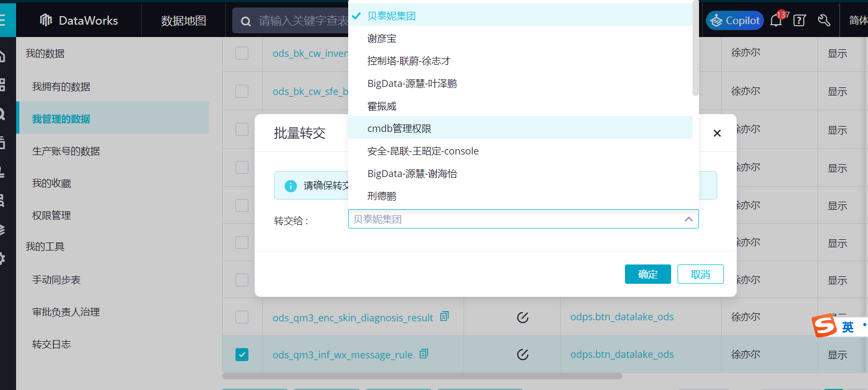Image resolution: width=868 pixels, height=390 pixels.
Task: Toggle the 英 input language indicator
Action: [x=848, y=327]
